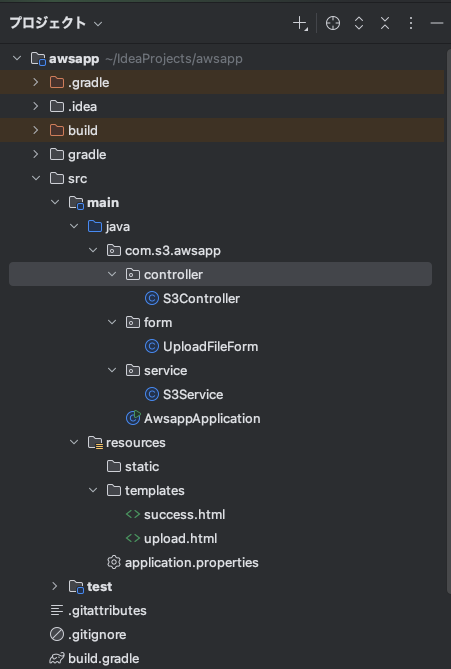Screen dimensions: 451x669
Task: Open the project panel options kebab menu
Action: tap(410, 23)
